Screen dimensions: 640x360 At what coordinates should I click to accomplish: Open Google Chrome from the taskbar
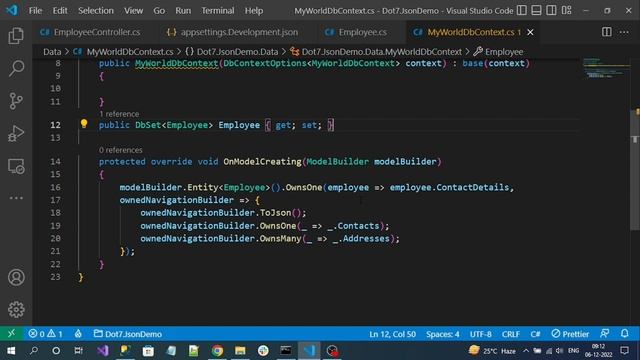click(217, 351)
